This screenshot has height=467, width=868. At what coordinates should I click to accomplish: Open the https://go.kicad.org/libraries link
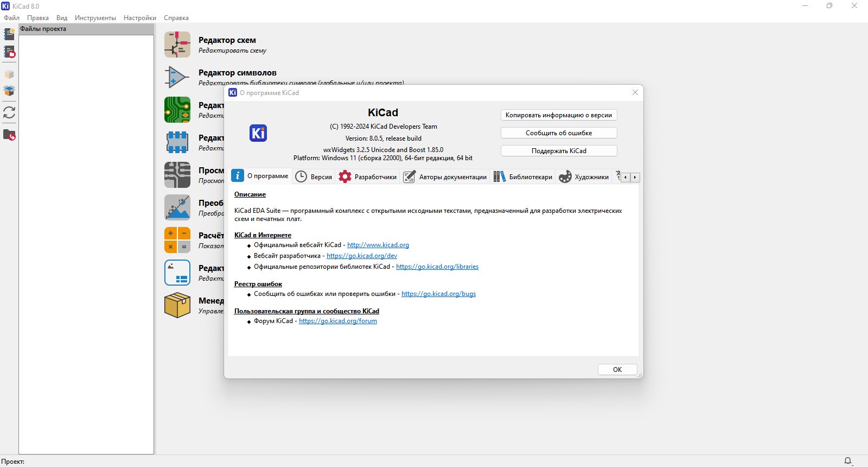tap(437, 267)
